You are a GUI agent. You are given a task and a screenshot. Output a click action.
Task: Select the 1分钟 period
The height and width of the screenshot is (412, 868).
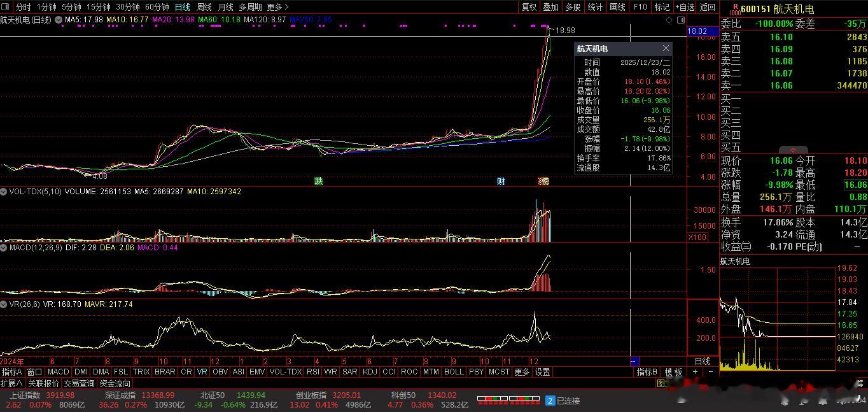(x=46, y=7)
